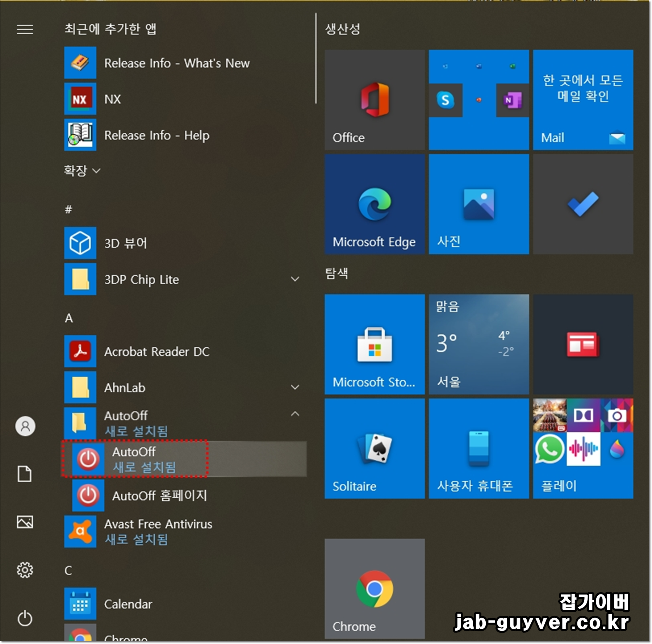Click the WhatsApp icon in 플레이 tile
This screenshot has height=644, width=652.
pos(549,449)
